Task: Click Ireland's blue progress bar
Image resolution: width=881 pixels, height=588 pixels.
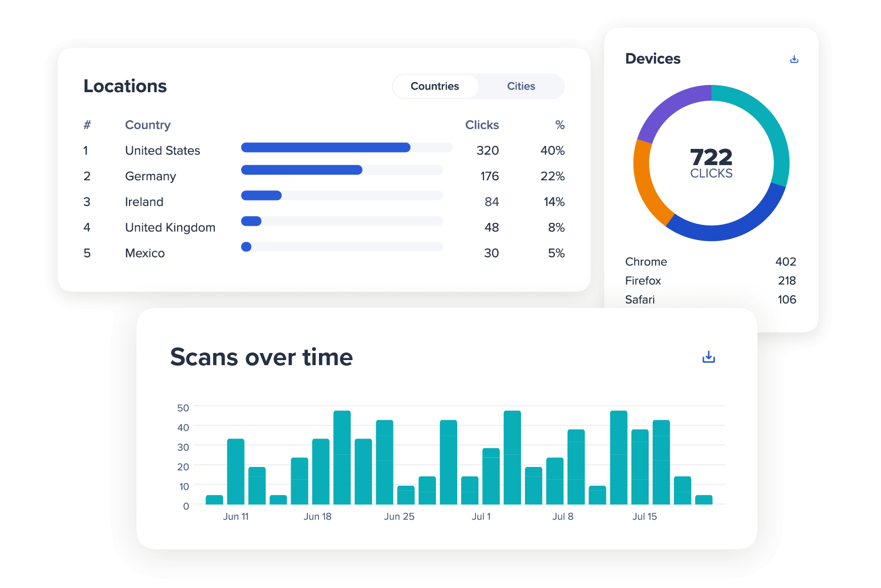Action: [x=261, y=195]
